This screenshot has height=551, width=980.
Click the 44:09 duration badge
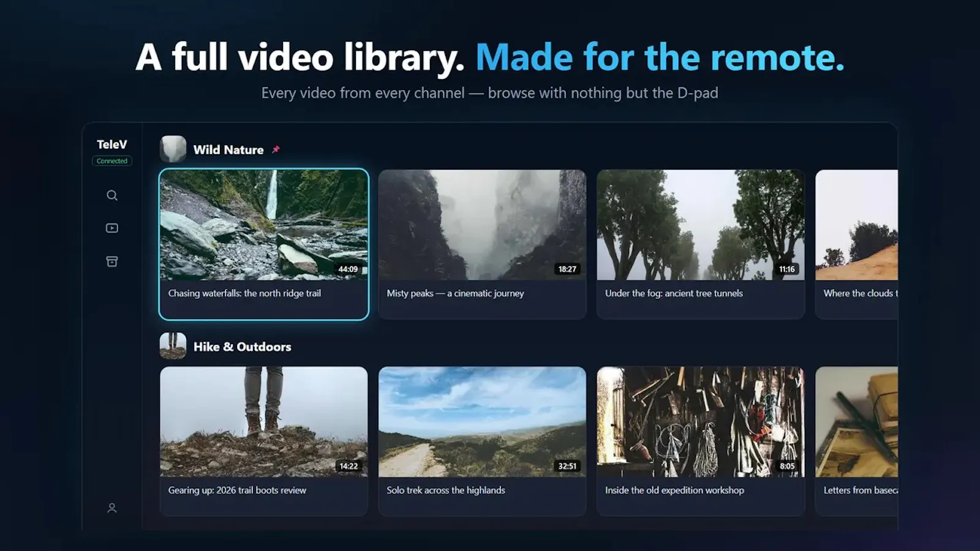point(348,269)
